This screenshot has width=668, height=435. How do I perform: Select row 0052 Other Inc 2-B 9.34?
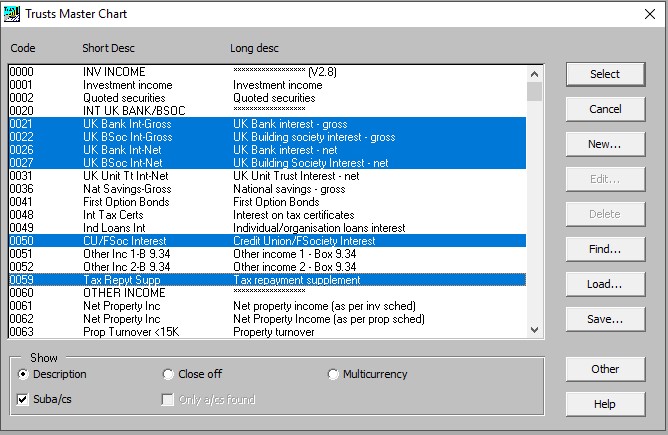(268, 267)
